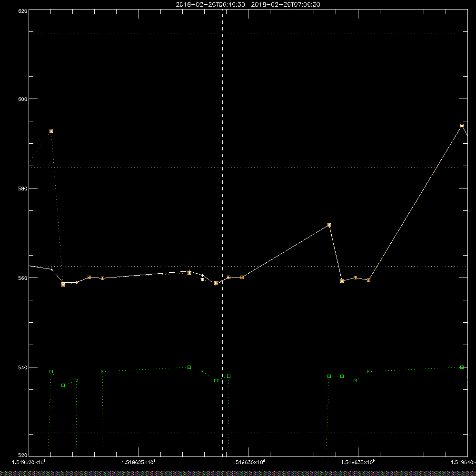Select the orange peak marker near 593 at left
This screenshot has width=476, height=476.
(x=51, y=131)
